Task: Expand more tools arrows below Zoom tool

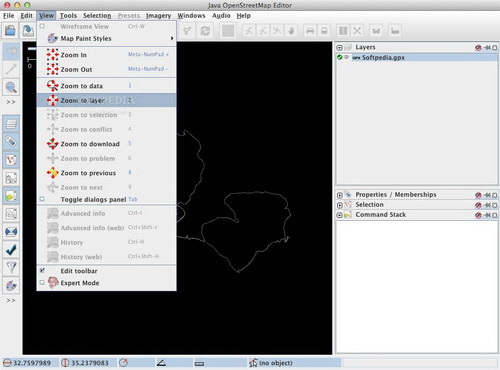Action: pyautogui.click(x=11, y=102)
